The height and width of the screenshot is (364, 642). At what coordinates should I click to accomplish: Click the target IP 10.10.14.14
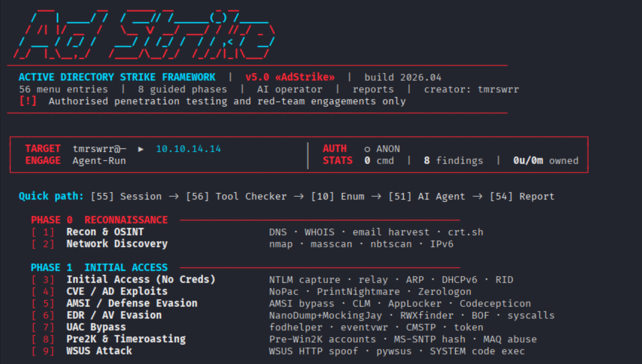click(x=188, y=149)
